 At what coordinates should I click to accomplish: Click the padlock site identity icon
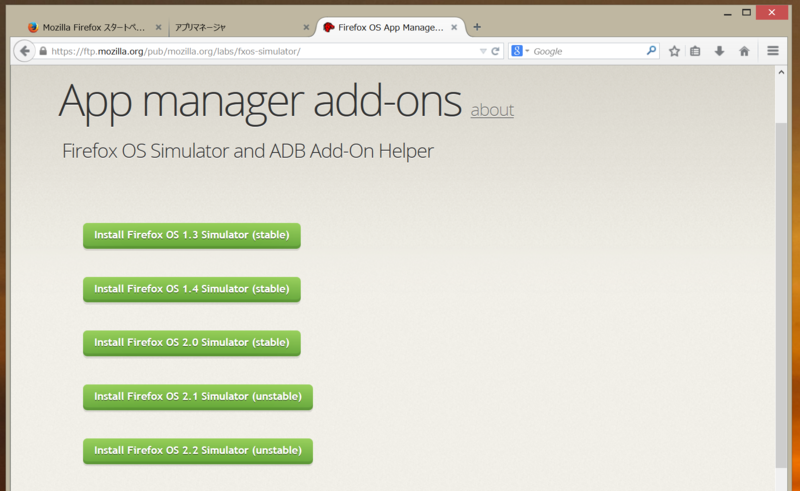click(43, 51)
